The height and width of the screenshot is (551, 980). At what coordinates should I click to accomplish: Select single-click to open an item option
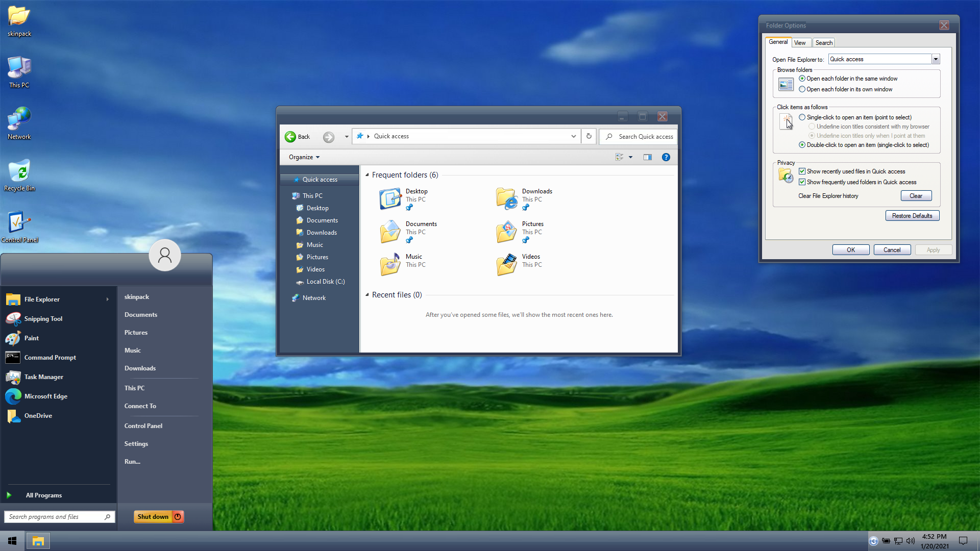point(802,117)
